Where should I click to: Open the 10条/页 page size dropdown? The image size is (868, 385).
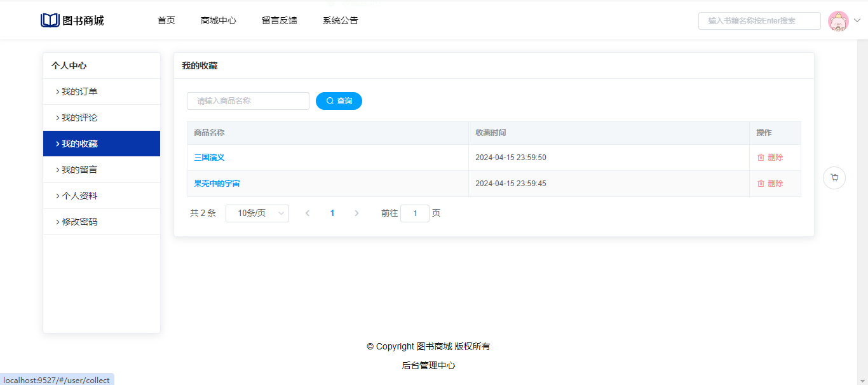click(x=257, y=213)
